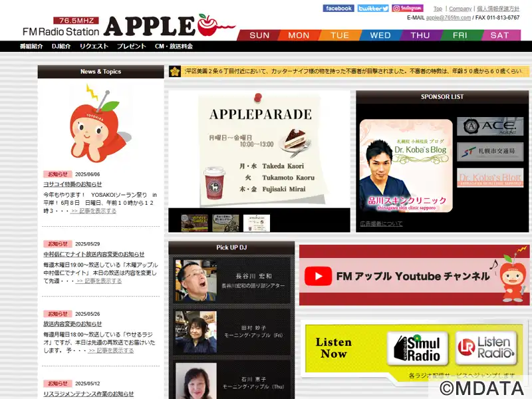Open the 放送内容変更のお知らせ article
Screen dimensions: 532x399
[72, 324]
